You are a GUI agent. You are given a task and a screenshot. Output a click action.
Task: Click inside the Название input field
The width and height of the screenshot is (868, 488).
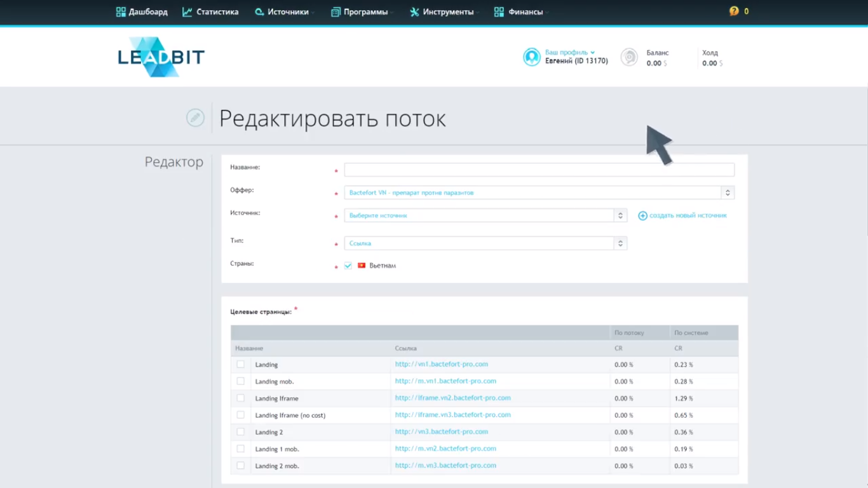539,169
